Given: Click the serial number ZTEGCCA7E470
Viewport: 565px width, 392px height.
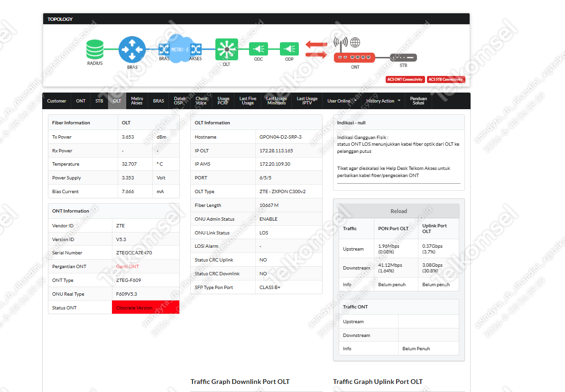Looking at the screenshot, I should point(134,253).
